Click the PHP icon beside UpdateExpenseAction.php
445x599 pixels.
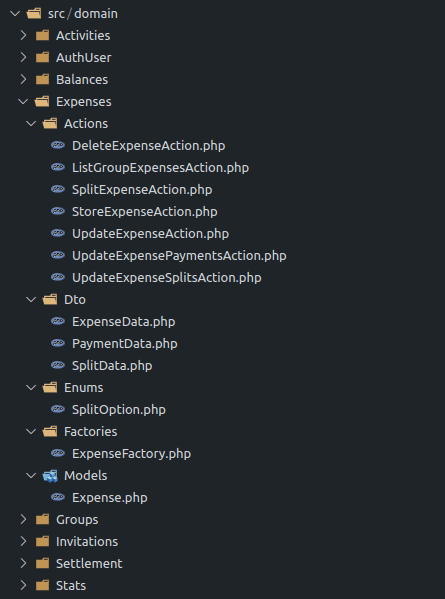tap(58, 233)
